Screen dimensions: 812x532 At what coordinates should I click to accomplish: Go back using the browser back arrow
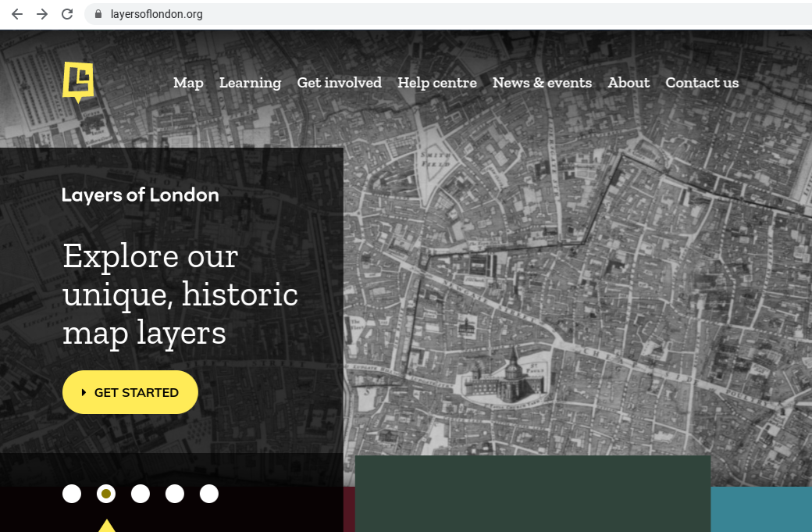click(17, 14)
